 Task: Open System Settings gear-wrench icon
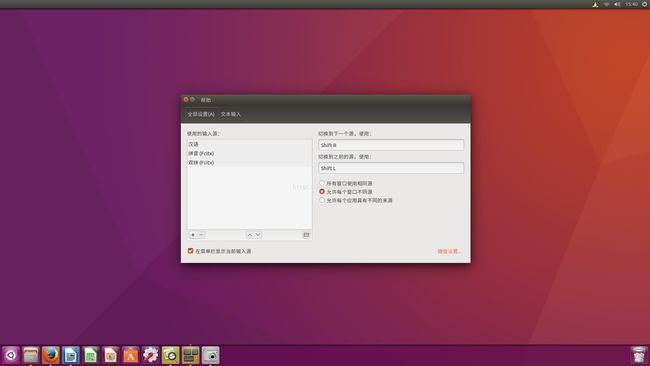(150, 355)
